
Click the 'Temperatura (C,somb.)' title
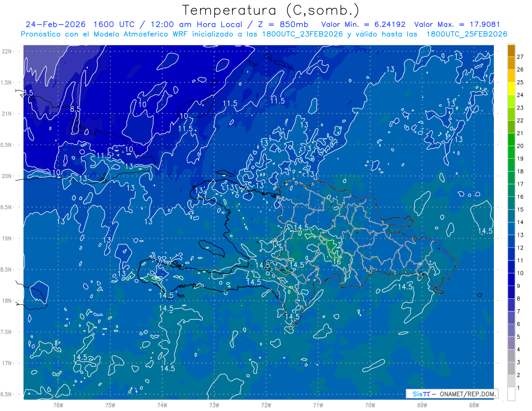[271, 10]
